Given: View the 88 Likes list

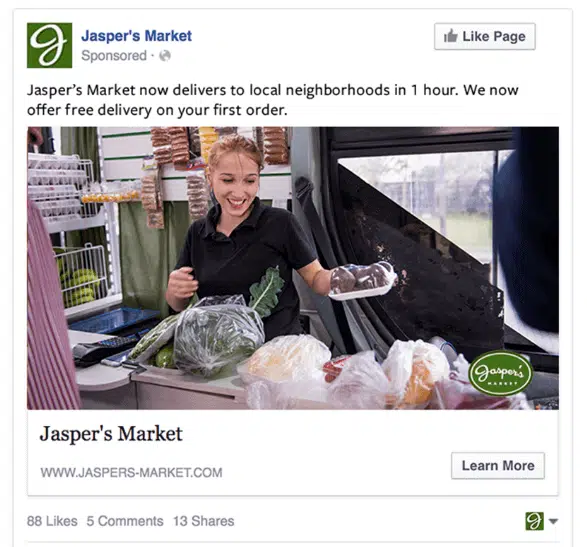Looking at the screenshot, I should pyautogui.click(x=52, y=521).
